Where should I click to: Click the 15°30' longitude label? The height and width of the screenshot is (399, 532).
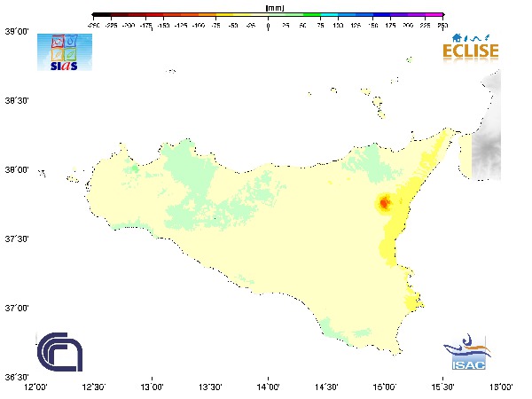[442, 387]
